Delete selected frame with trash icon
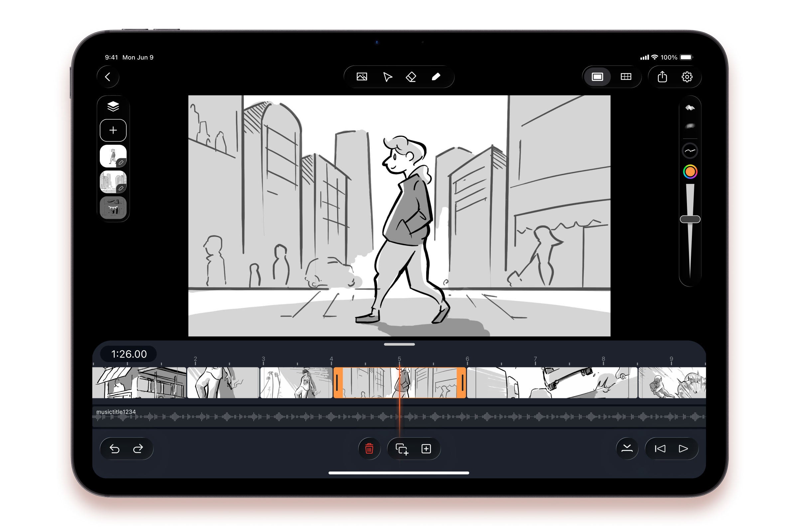This screenshot has width=798, height=532. (x=369, y=449)
